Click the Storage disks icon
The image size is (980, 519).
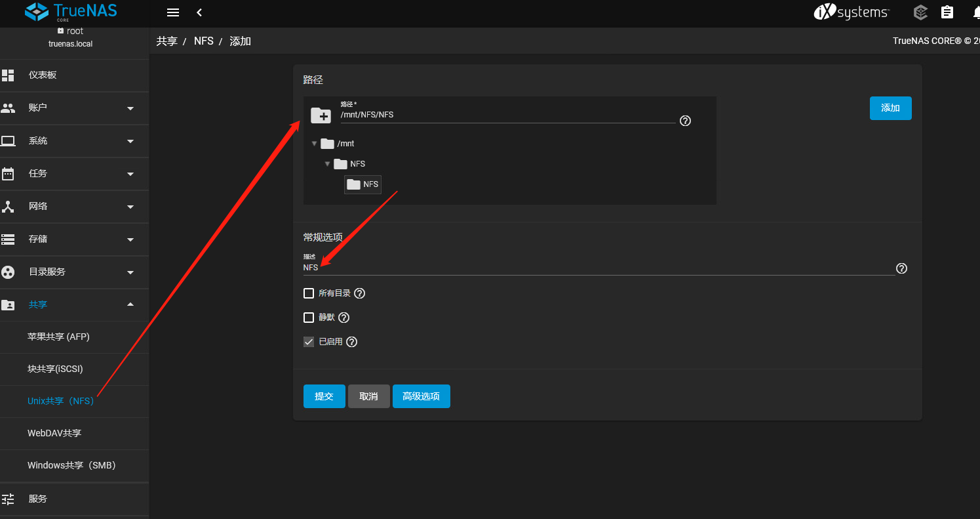tap(8, 239)
